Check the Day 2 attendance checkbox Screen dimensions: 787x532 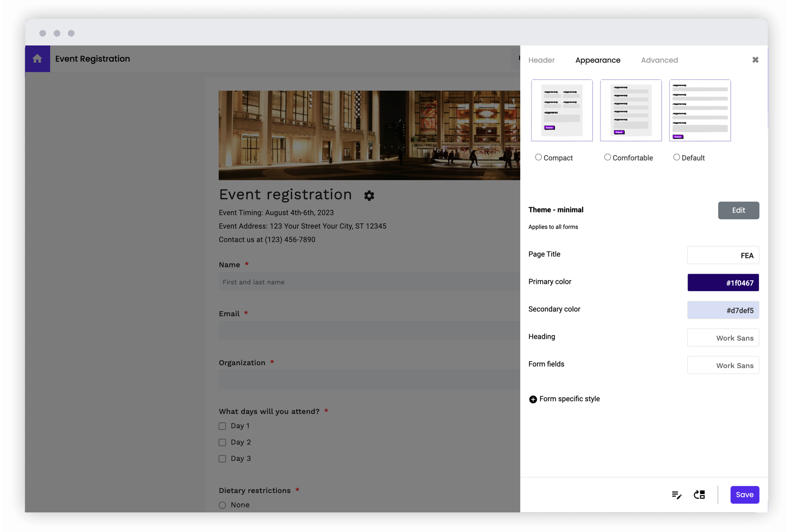point(222,442)
